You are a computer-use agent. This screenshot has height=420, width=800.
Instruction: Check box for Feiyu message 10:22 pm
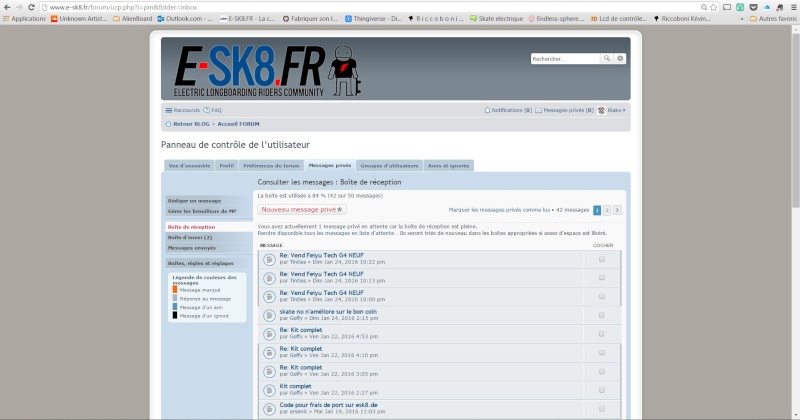602,259
